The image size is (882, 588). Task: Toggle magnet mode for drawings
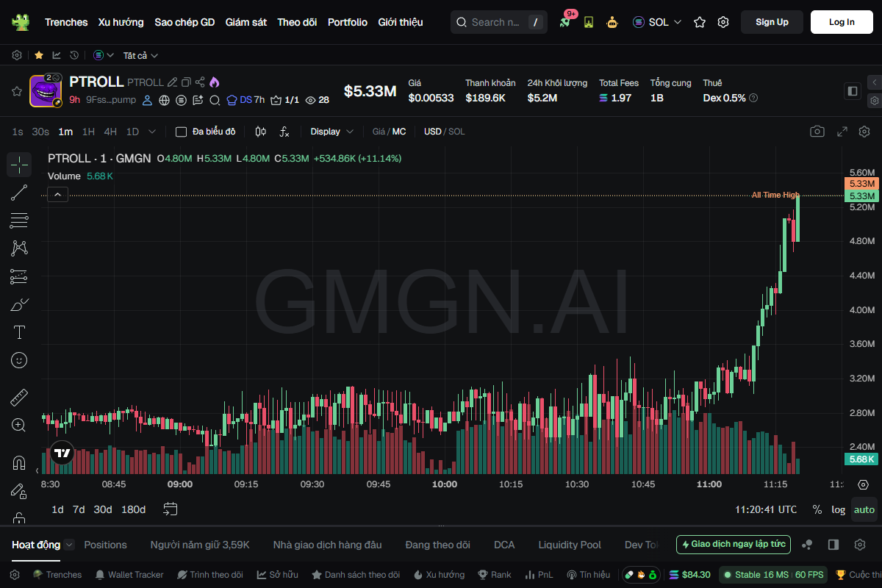pyautogui.click(x=19, y=463)
